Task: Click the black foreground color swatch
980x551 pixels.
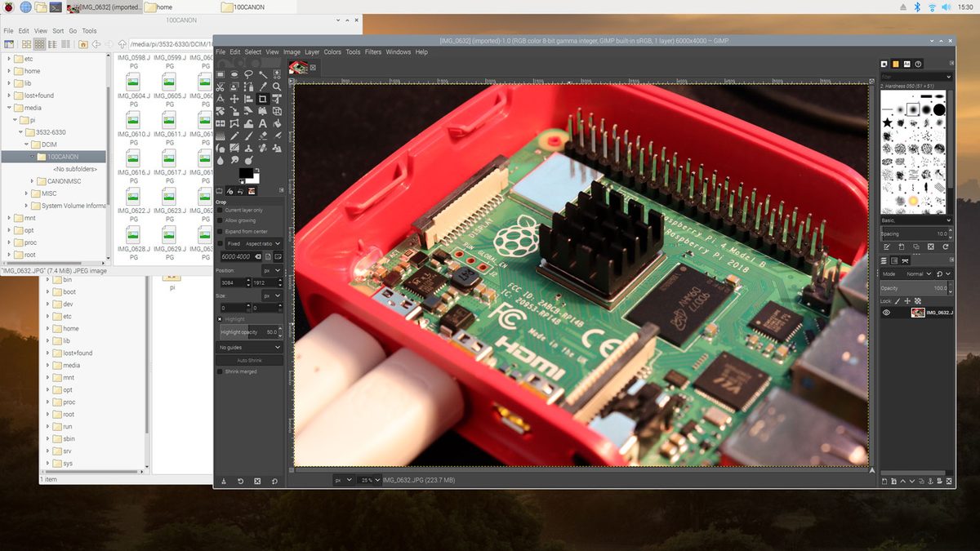Action: pyautogui.click(x=246, y=173)
